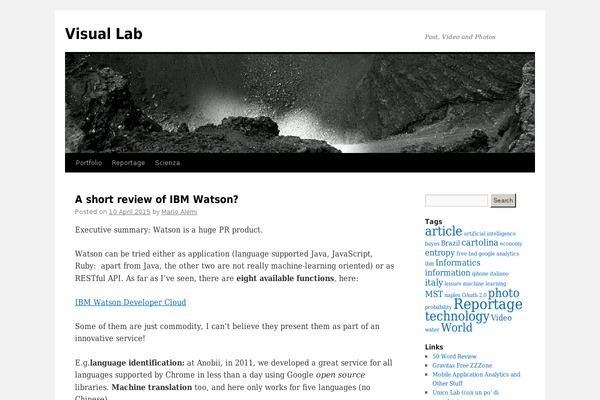This screenshot has width=600, height=400.
Task: Select the probability tag
Action: [438, 307]
